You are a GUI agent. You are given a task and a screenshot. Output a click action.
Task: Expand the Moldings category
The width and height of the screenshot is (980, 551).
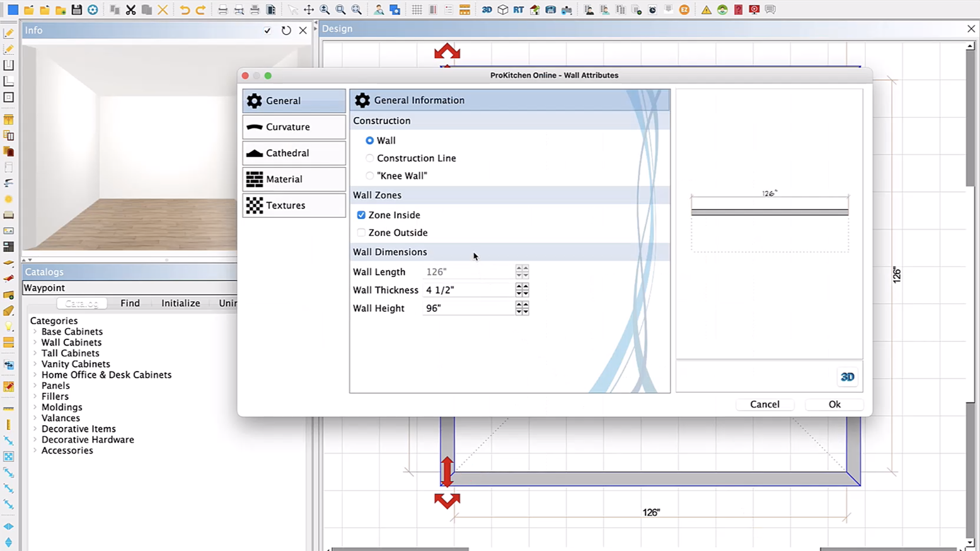coord(35,407)
